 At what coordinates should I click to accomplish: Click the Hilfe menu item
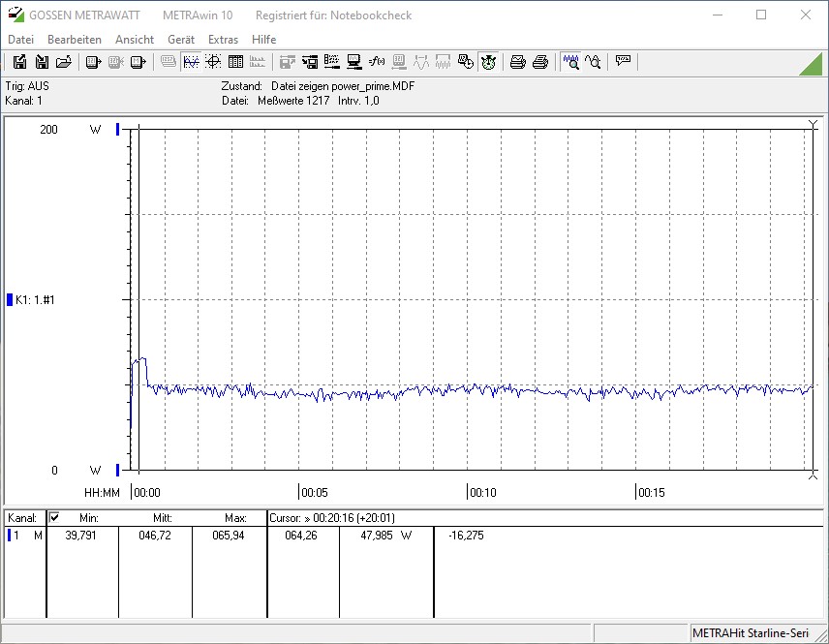[263, 40]
